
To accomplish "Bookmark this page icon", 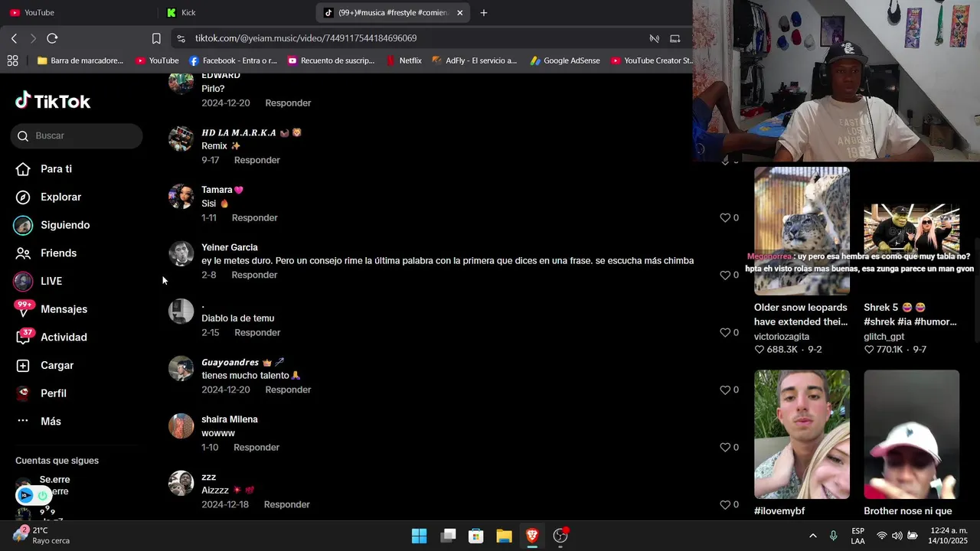I will click(156, 38).
